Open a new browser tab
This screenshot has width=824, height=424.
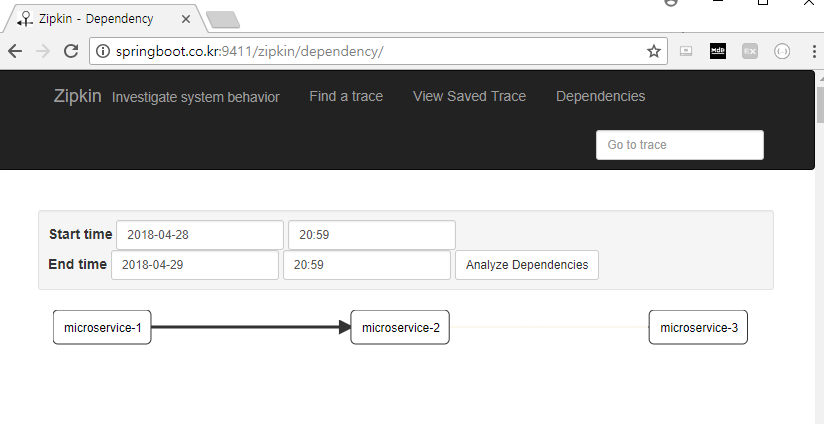click(x=223, y=20)
